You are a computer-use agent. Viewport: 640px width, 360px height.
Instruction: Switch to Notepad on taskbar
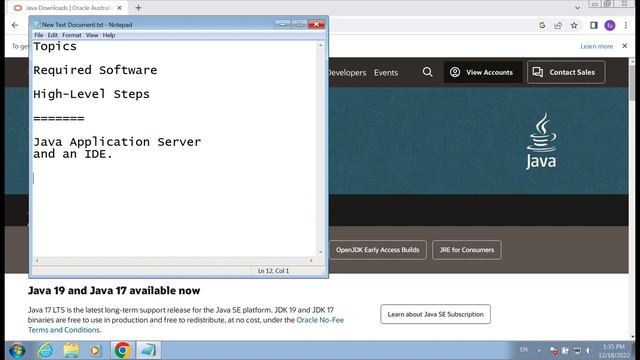(148, 350)
